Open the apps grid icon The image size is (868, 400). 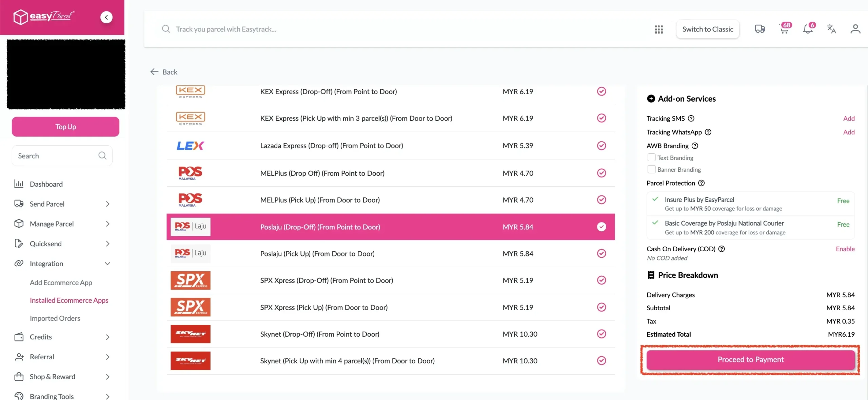(x=658, y=29)
